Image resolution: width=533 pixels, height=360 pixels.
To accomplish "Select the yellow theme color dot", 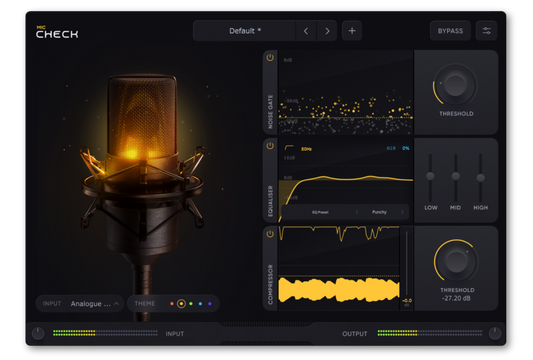I will point(182,304).
